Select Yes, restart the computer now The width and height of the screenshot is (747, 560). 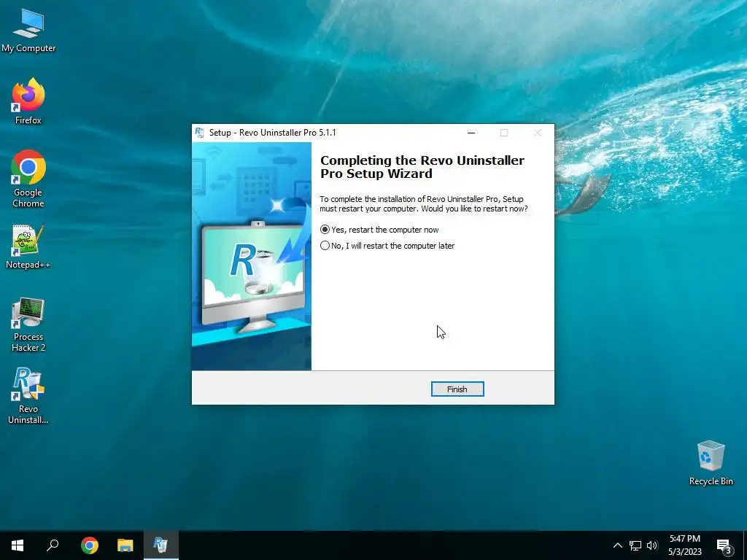[x=379, y=230]
